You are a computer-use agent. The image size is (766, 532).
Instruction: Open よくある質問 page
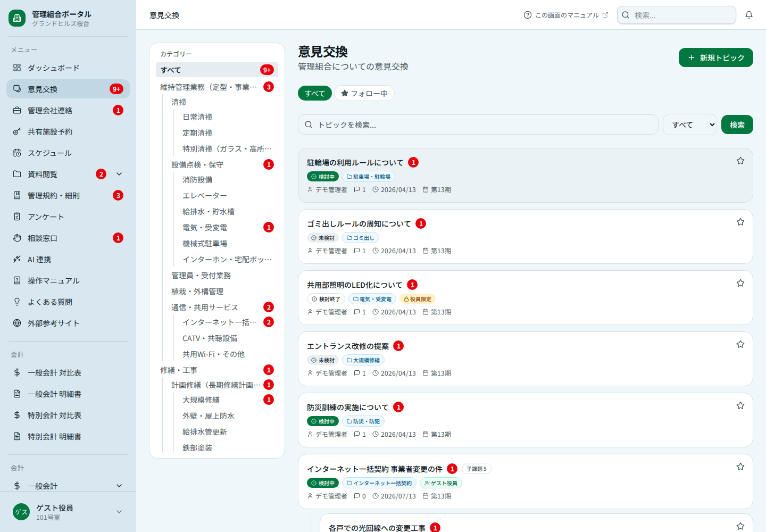click(x=68, y=302)
